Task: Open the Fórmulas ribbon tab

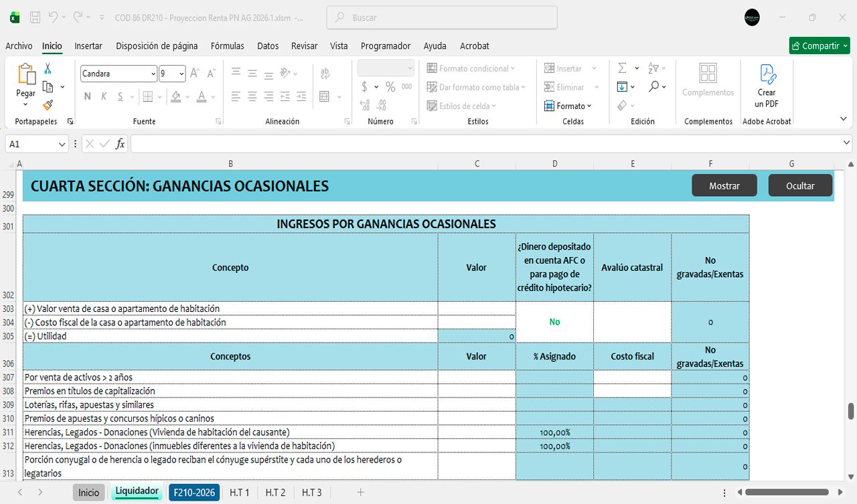Action: coord(227,46)
